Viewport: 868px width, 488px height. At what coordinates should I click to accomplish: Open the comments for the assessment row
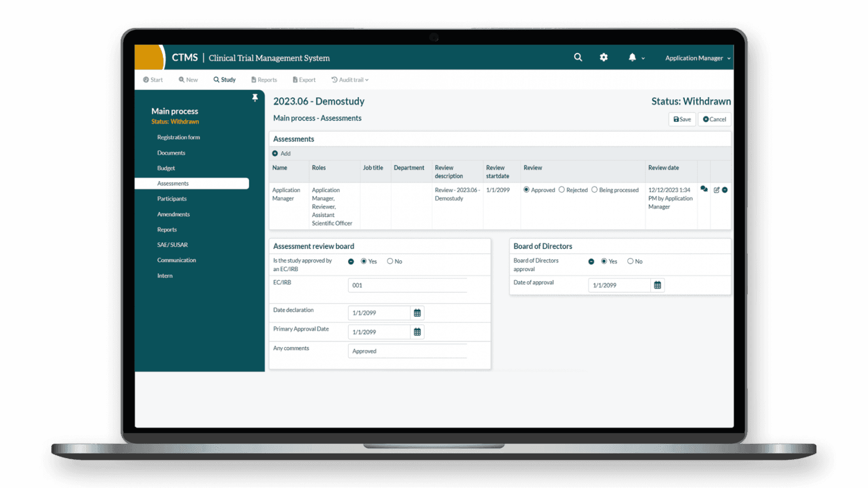(x=704, y=190)
